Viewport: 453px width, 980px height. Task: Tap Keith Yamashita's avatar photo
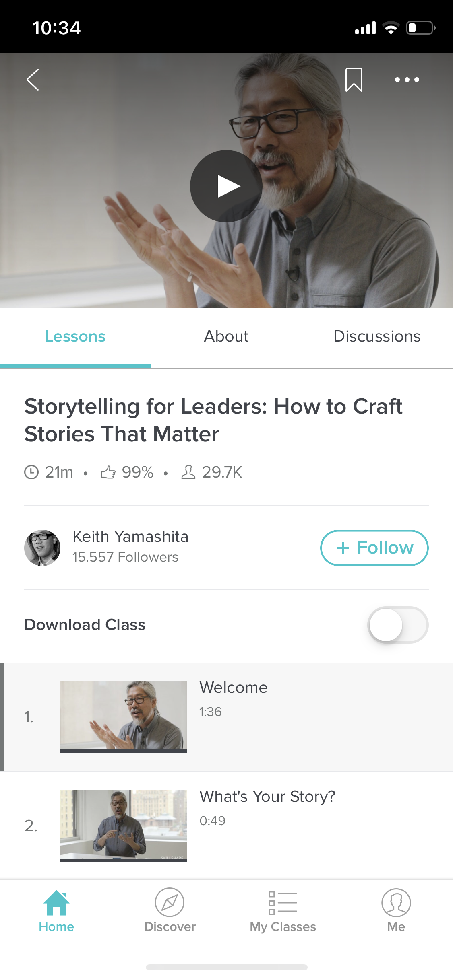pyautogui.click(x=42, y=548)
